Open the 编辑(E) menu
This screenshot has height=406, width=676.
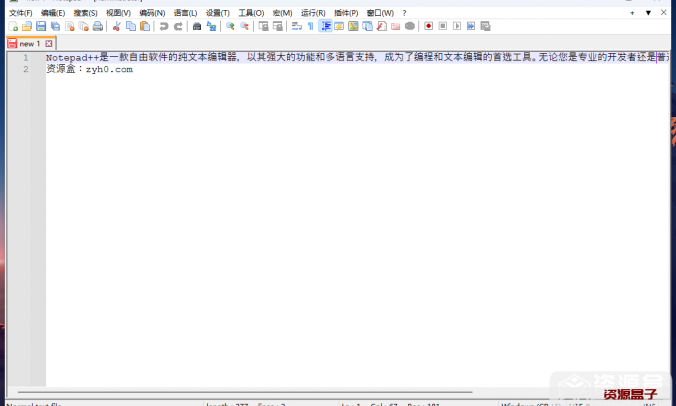click(x=53, y=13)
